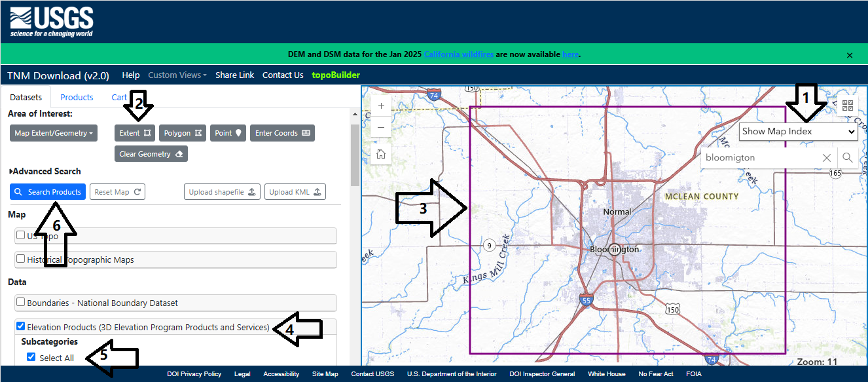
Task: Expand the Advanced Search section
Action: [45, 171]
